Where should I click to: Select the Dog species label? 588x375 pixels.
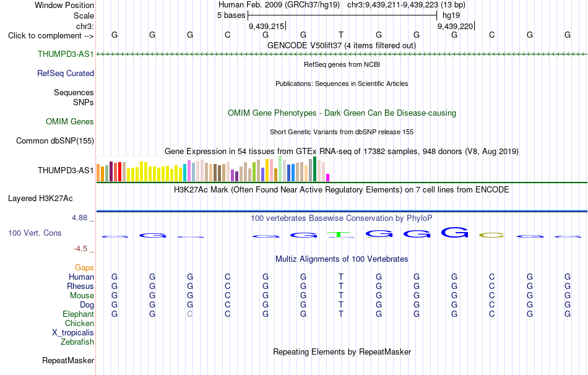[87, 304]
